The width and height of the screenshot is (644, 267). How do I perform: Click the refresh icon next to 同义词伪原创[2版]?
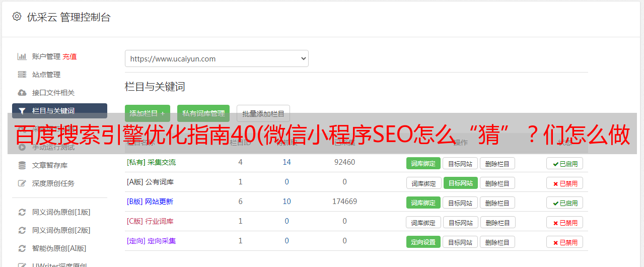[x=22, y=230]
